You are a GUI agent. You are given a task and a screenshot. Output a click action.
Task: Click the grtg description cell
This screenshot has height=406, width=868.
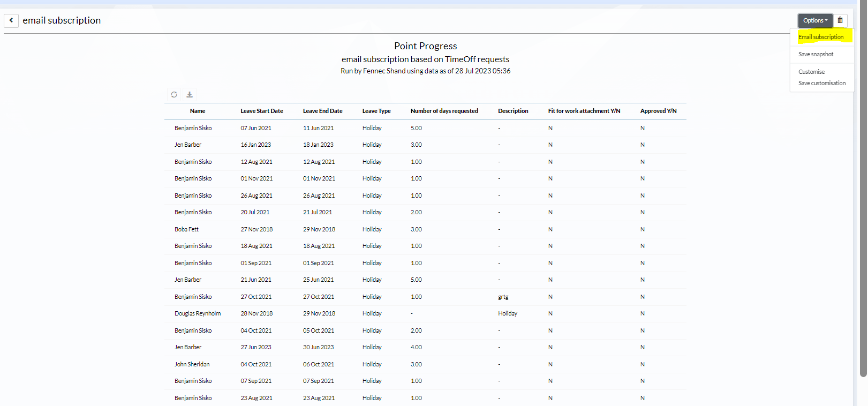point(503,297)
